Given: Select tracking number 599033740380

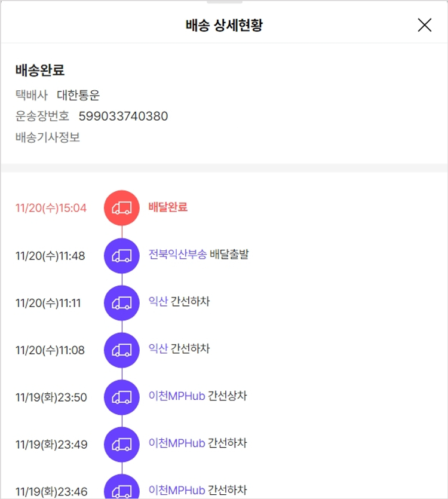Looking at the screenshot, I should [123, 116].
